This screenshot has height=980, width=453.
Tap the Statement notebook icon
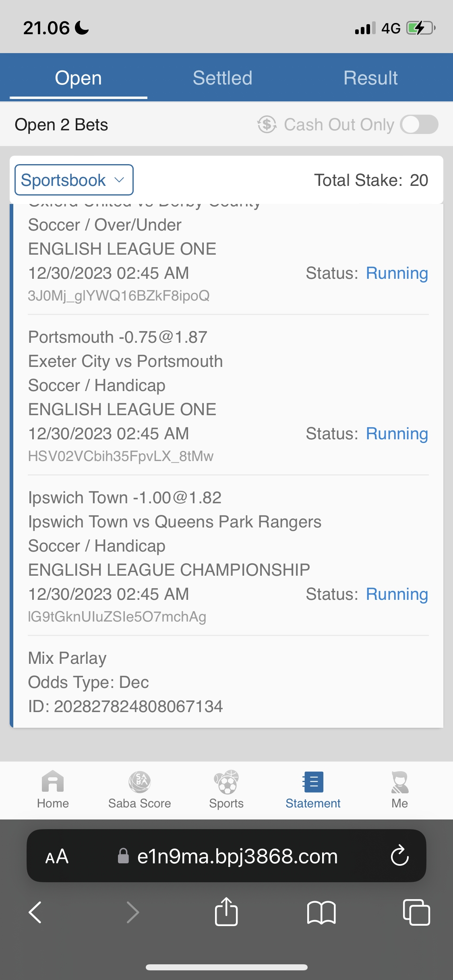click(313, 782)
